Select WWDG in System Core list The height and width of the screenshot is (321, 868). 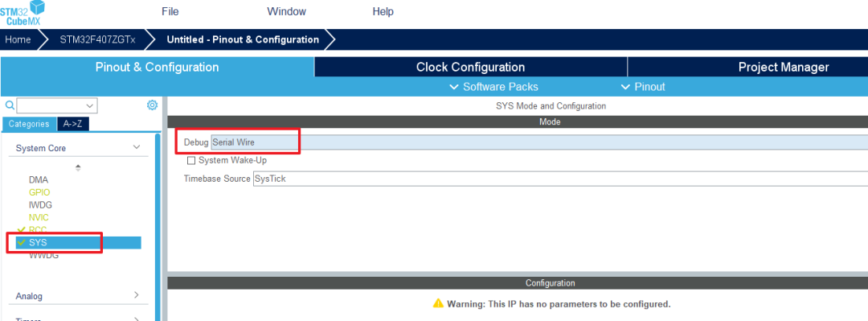[x=43, y=255]
